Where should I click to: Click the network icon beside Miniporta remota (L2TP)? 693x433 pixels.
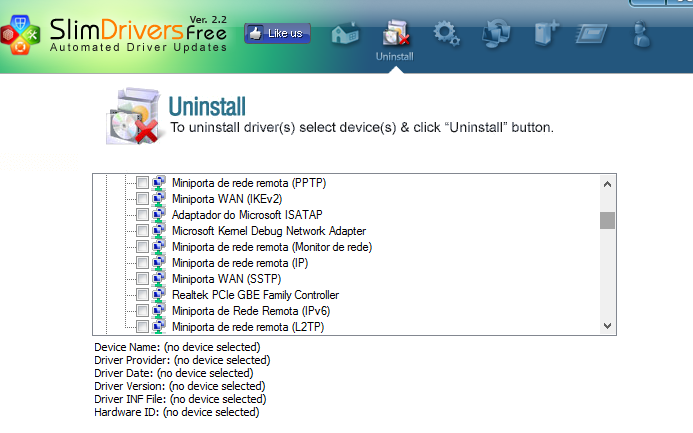[x=159, y=327]
